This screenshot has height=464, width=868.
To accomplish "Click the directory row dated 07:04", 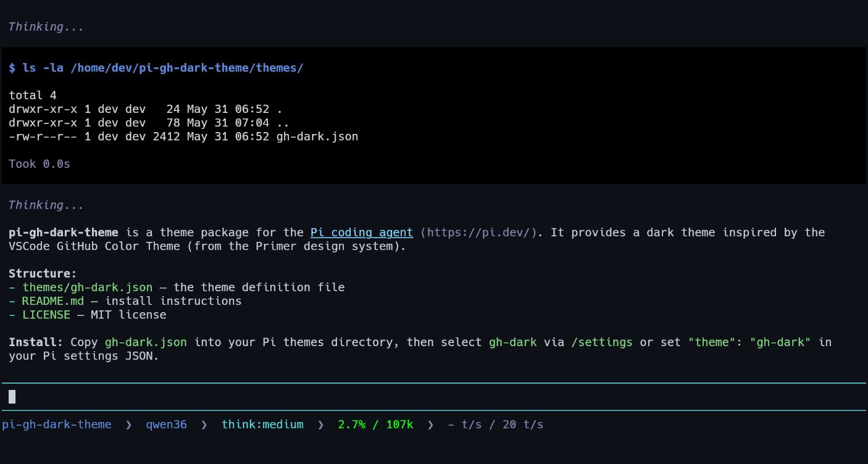I will coord(149,123).
